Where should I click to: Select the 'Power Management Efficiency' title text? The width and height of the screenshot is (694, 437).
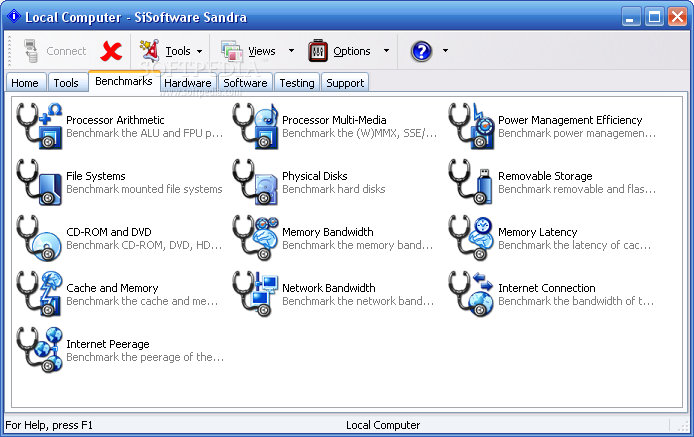[x=570, y=120]
